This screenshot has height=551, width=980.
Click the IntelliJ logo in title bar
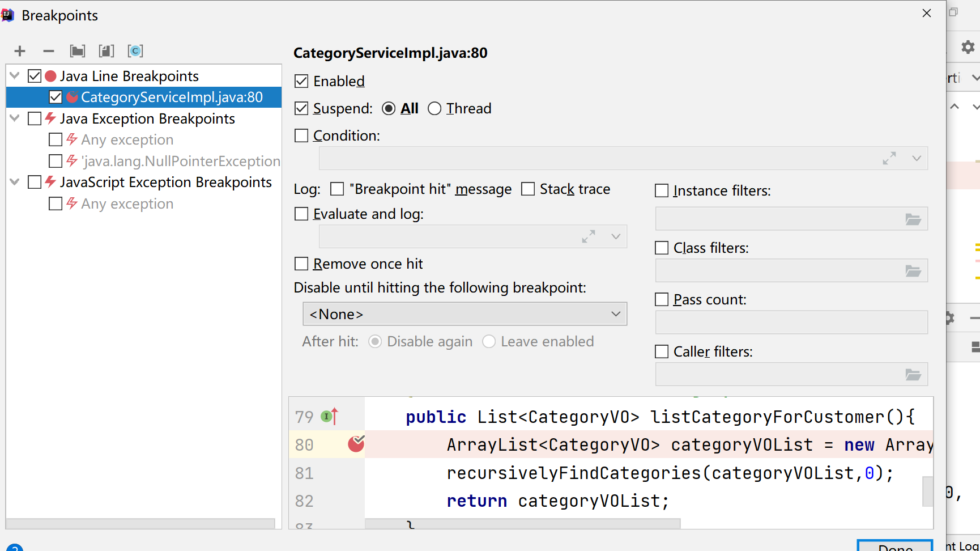[7, 15]
